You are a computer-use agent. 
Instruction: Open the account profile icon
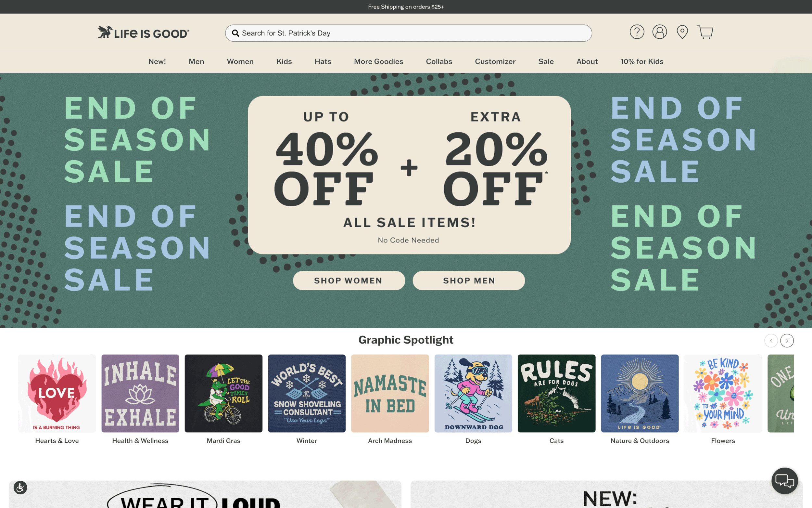pos(659,32)
